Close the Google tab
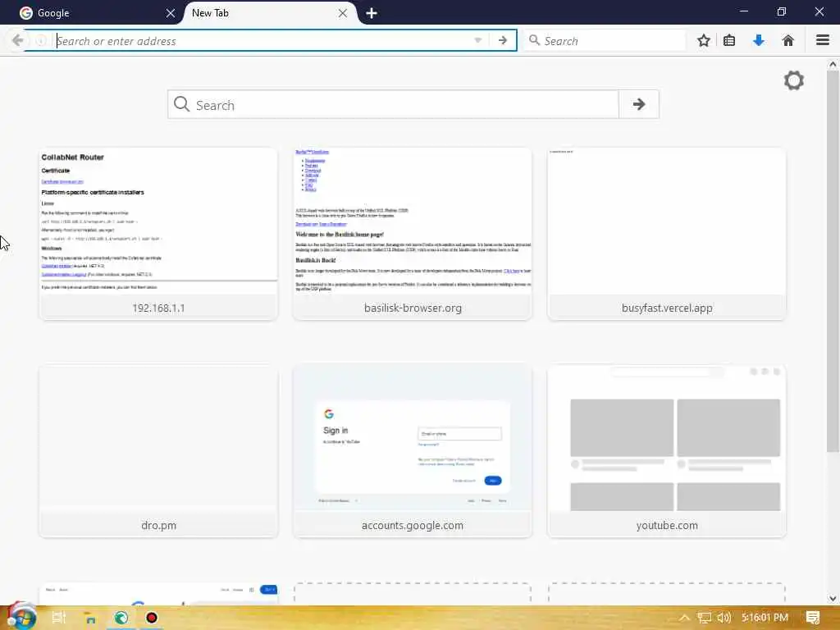The image size is (840, 630). (171, 13)
